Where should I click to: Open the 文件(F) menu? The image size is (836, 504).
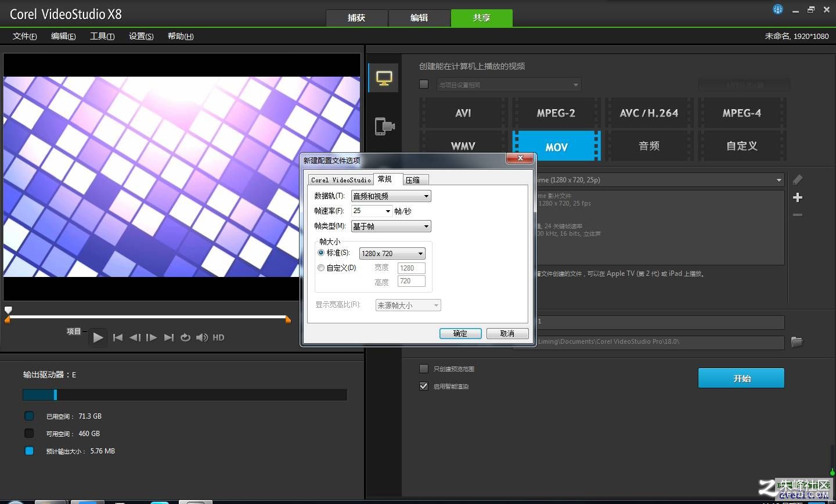coord(25,36)
